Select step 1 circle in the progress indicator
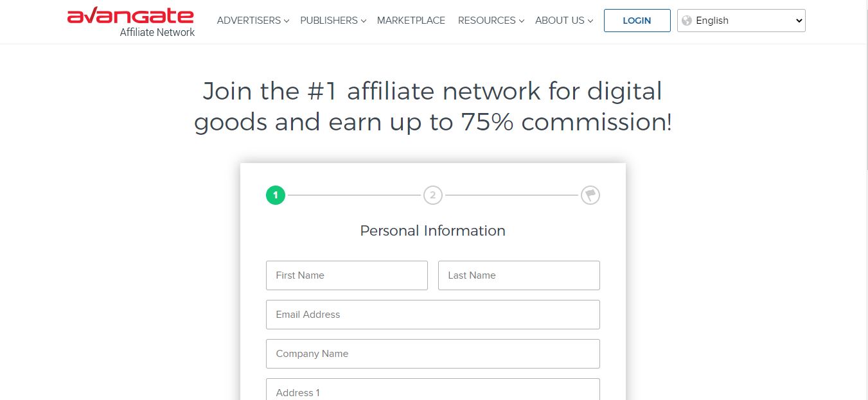The image size is (868, 400). pos(275,195)
